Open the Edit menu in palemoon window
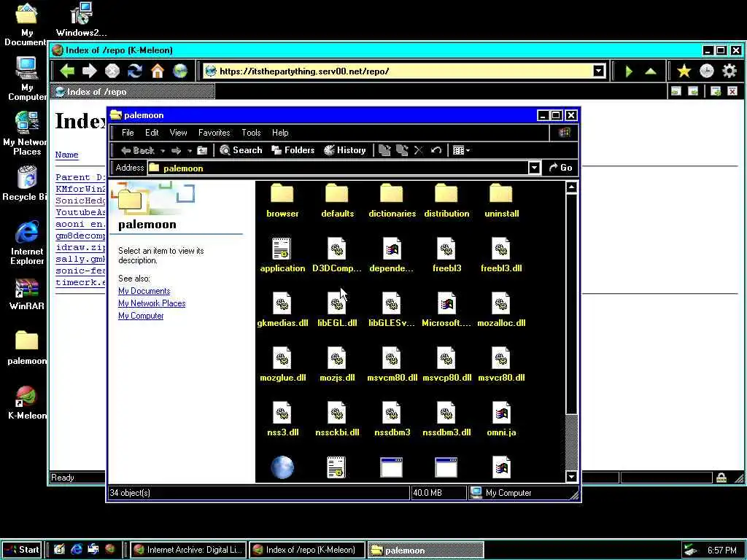Viewport: 747px width, 560px height. coord(152,133)
